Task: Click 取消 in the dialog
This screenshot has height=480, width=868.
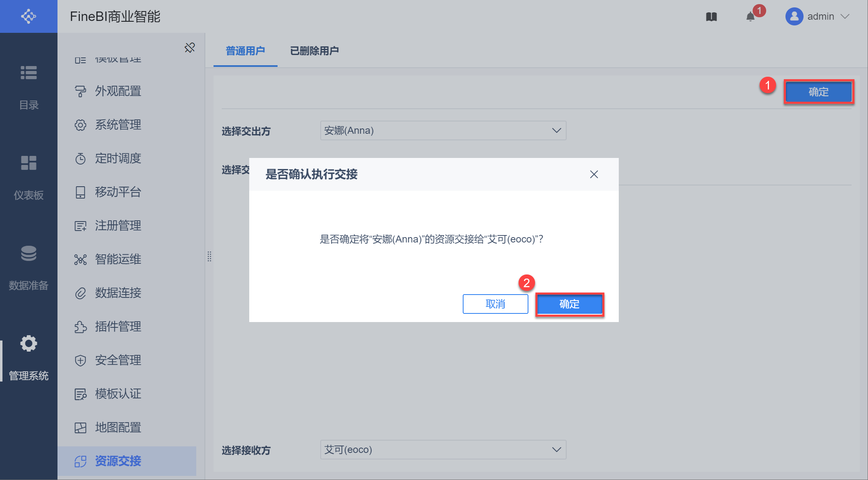Action: click(495, 304)
